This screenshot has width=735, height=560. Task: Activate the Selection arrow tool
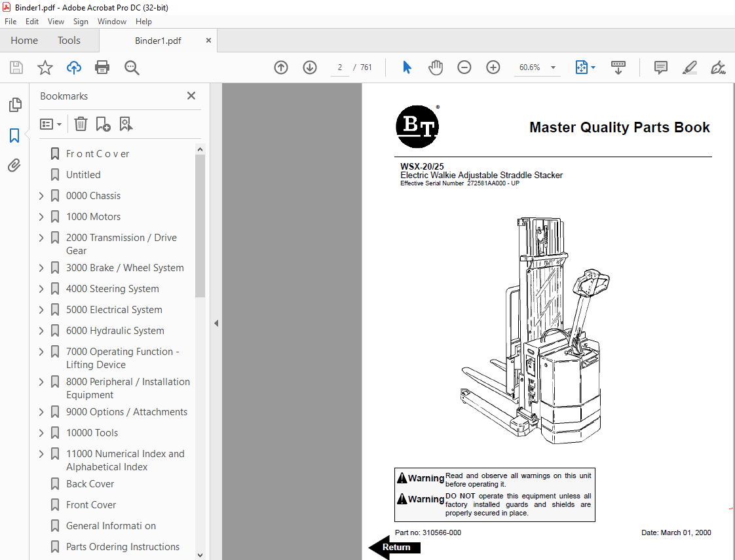point(407,67)
